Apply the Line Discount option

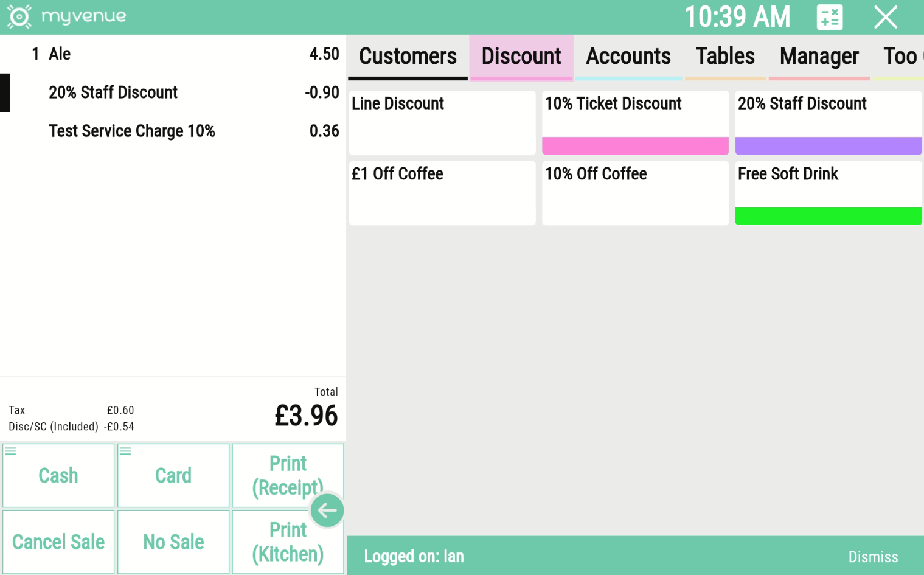point(442,122)
